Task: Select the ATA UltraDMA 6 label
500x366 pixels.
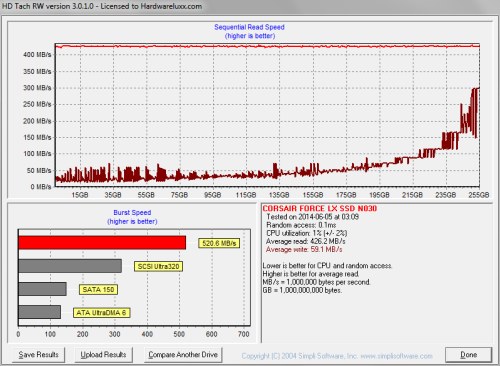Action: pyautogui.click(x=101, y=313)
